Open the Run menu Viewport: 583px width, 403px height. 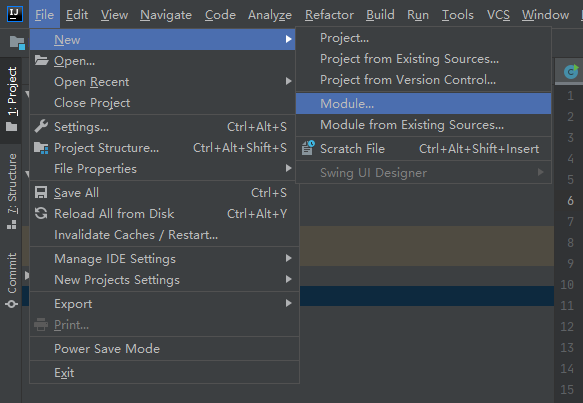(418, 15)
